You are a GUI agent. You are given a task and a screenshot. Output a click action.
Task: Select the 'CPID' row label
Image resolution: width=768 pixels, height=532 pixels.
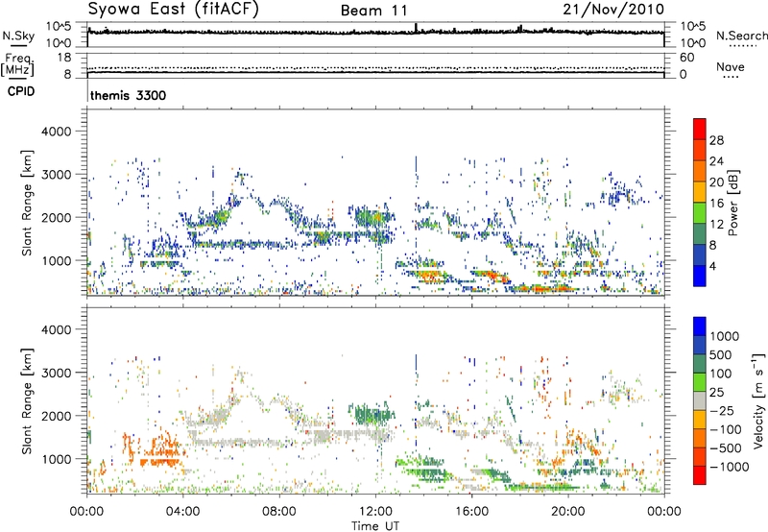point(21,91)
